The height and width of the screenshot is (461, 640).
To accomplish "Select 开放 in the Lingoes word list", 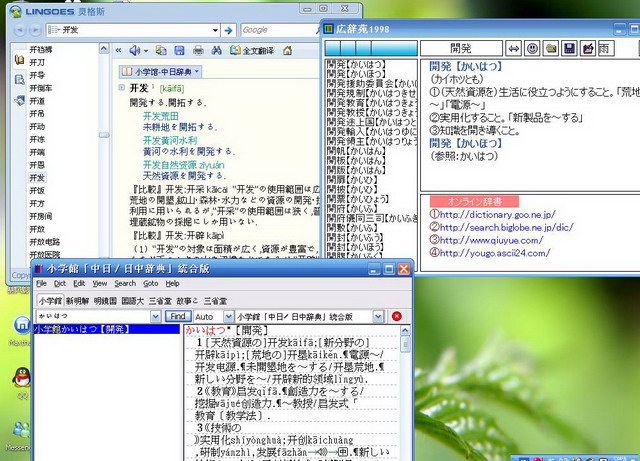I will coord(37,229).
